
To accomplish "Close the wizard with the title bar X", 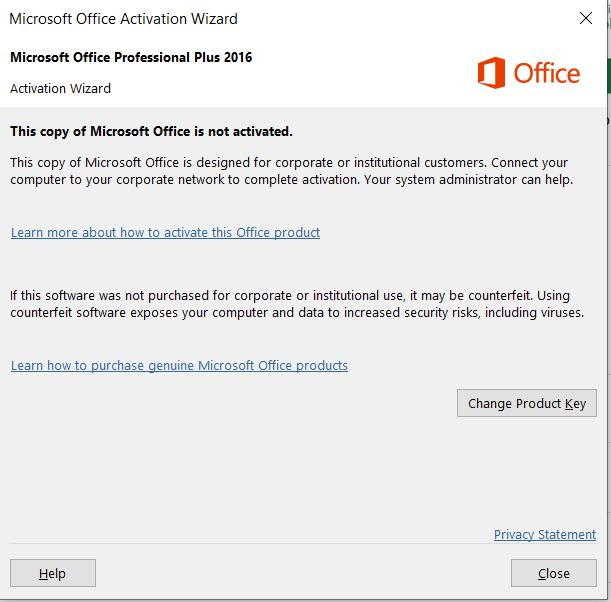I will (x=585, y=18).
